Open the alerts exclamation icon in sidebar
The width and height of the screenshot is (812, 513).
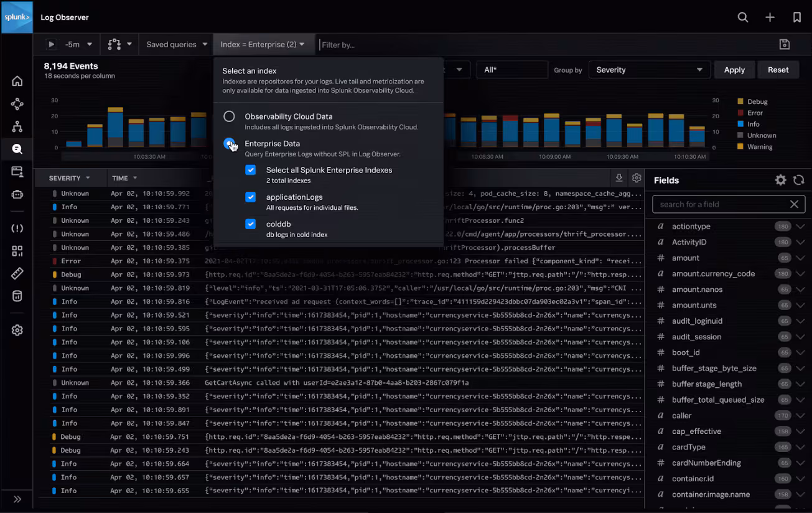tap(17, 228)
